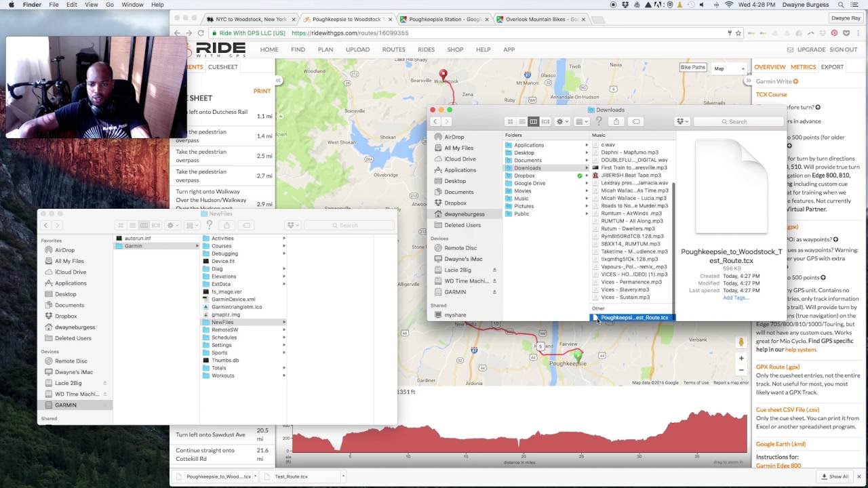The width and height of the screenshot is (868, 488).
Task: Click the Edit Tags icon in Downloads window
Action: (x=635, y=121)
